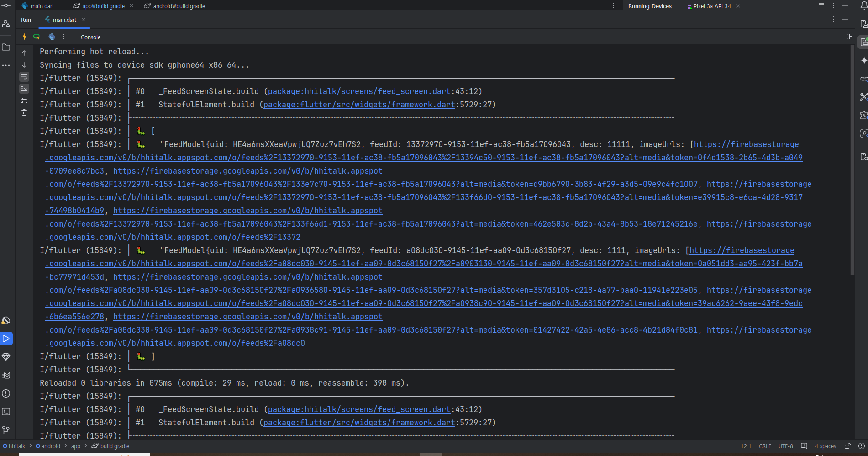Hide the Run tool window

(845, 19)
